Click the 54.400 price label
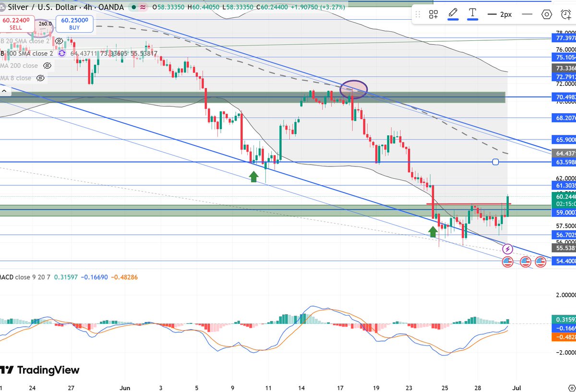The width and height of the screenshot is (576, 392). pyautogui.click(x=563, y=261)
